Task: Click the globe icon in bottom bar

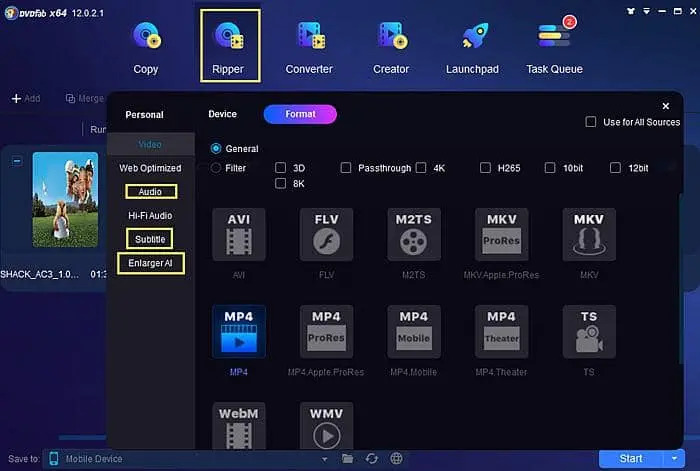Action: click(396, 458)
